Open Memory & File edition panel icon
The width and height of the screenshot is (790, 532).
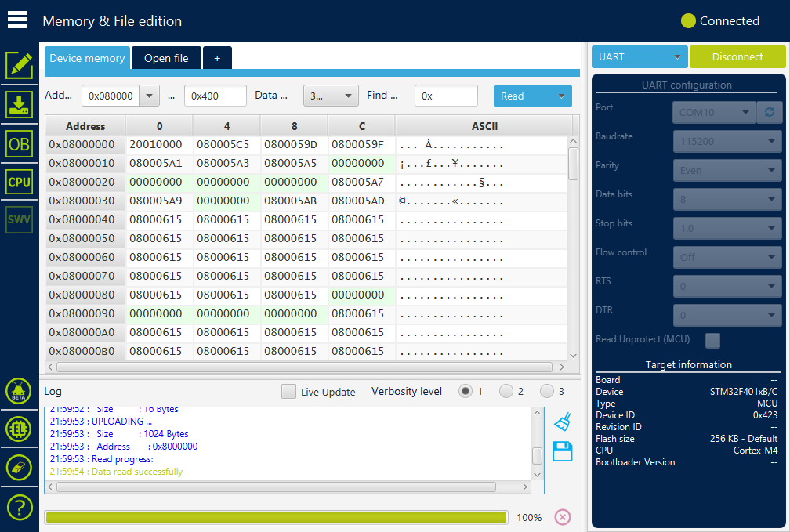(19, 66)
